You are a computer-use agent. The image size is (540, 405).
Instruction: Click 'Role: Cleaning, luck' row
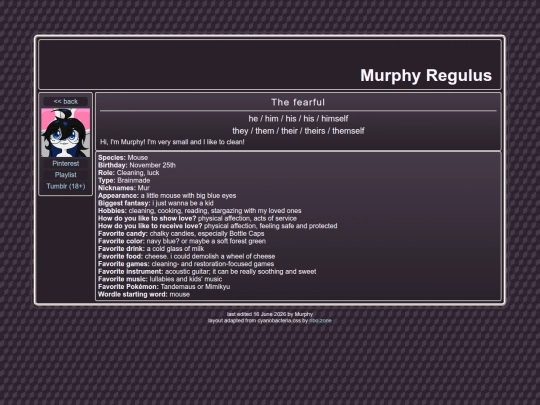128,173
